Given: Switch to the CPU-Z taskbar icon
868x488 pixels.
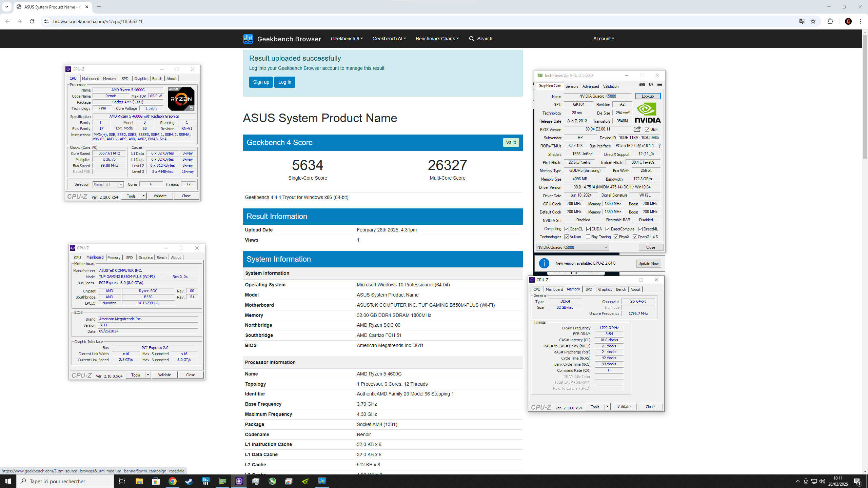Looking at the screenshot, I should pos(239,481).
